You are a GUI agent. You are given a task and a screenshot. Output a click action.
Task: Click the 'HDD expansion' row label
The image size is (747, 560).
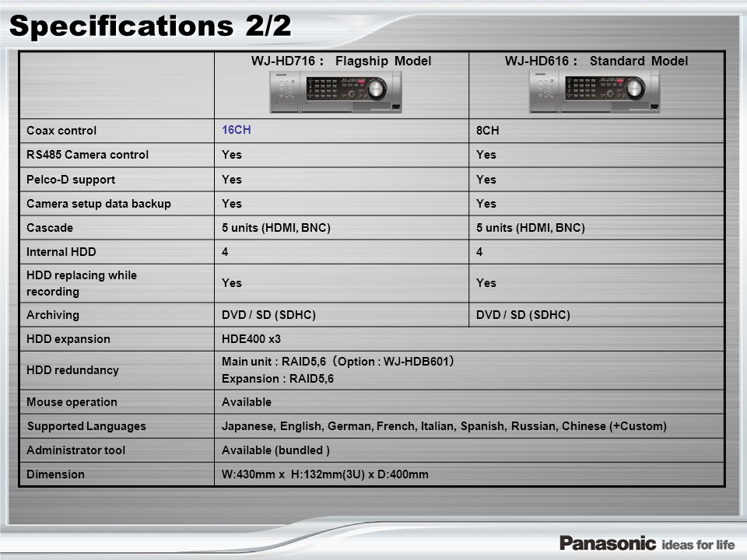68,339
